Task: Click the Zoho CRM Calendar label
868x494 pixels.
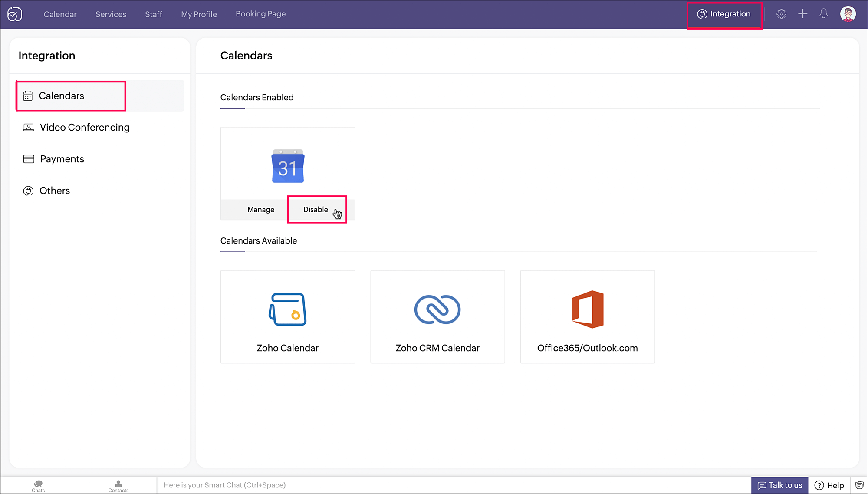Action: point(437,348)
